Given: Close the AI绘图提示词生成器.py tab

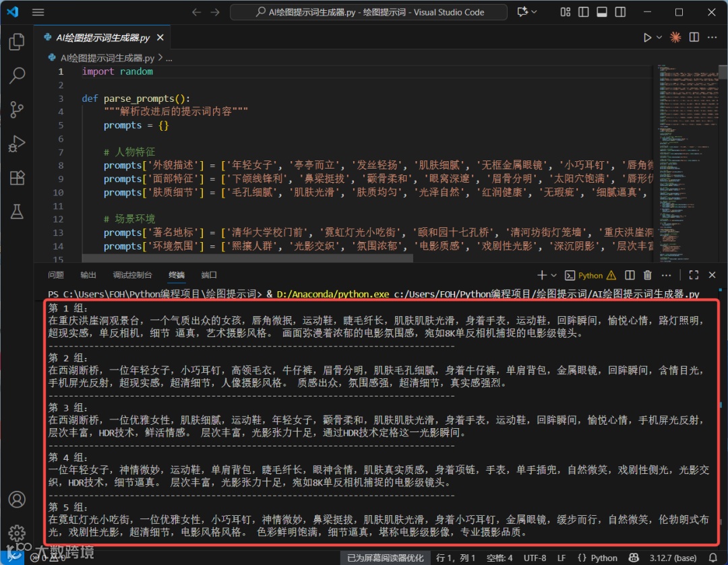Looking at the screenshot, I should pyautogui.click(x=160, y=38).
